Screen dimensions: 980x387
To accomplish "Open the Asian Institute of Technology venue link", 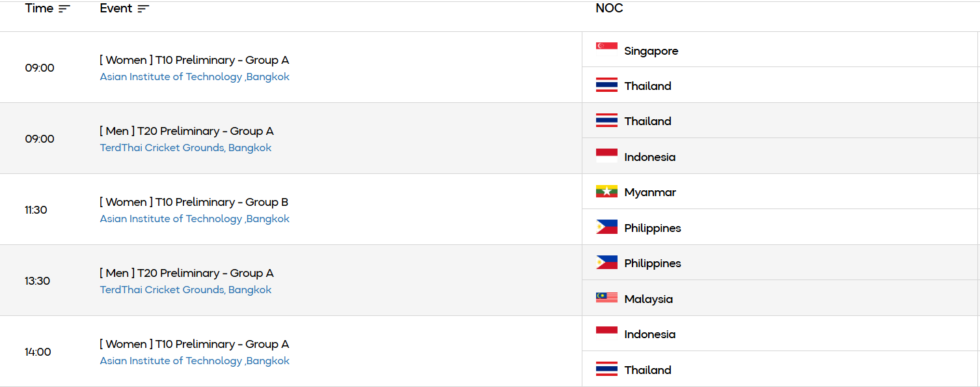I will (195, 76).
